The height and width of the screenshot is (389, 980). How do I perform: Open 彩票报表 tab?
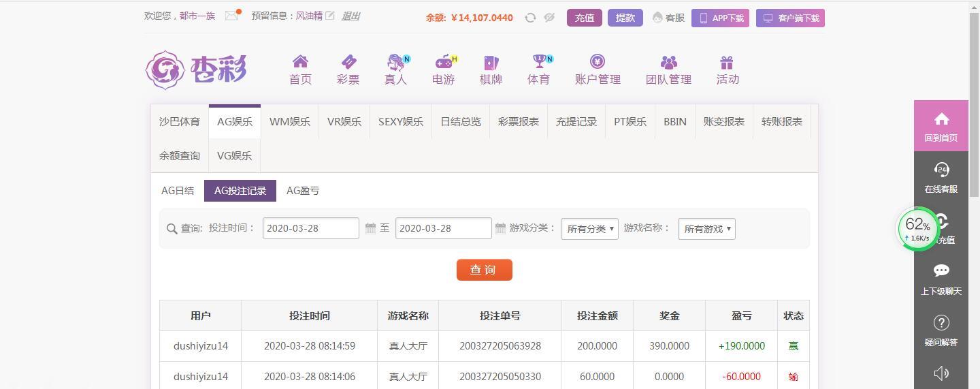coord(519,121)
